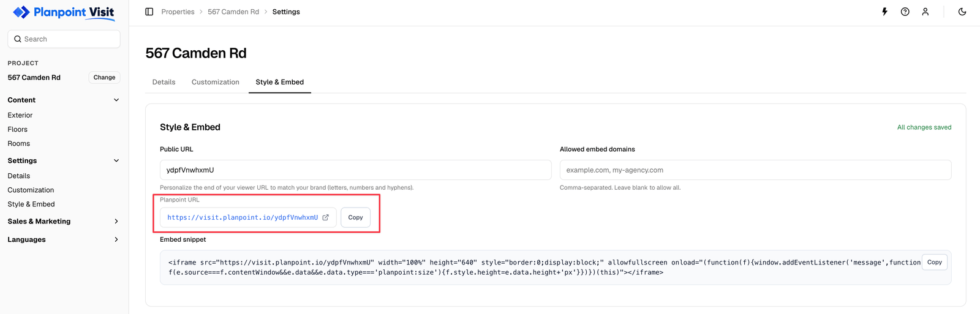This screenshot has height=314, width=980.
Task: Open Planpoint URL external link icon
Action: point(325,217)
